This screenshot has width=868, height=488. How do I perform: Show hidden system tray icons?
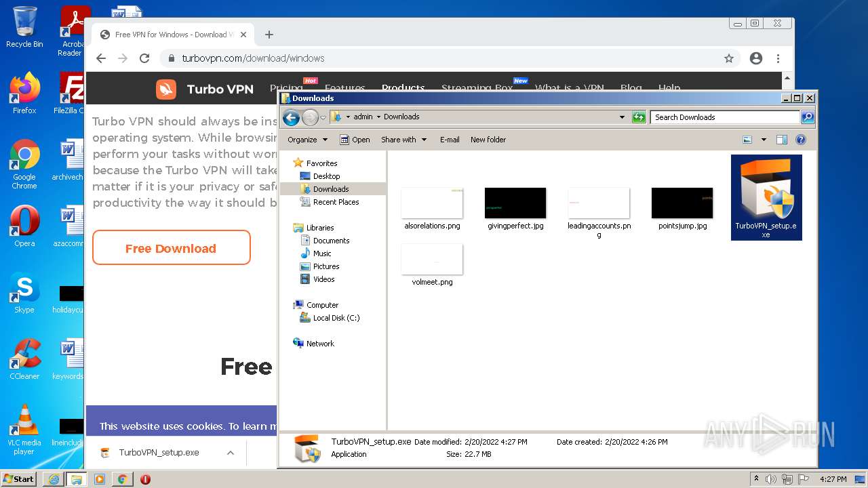tap(756, 479)
